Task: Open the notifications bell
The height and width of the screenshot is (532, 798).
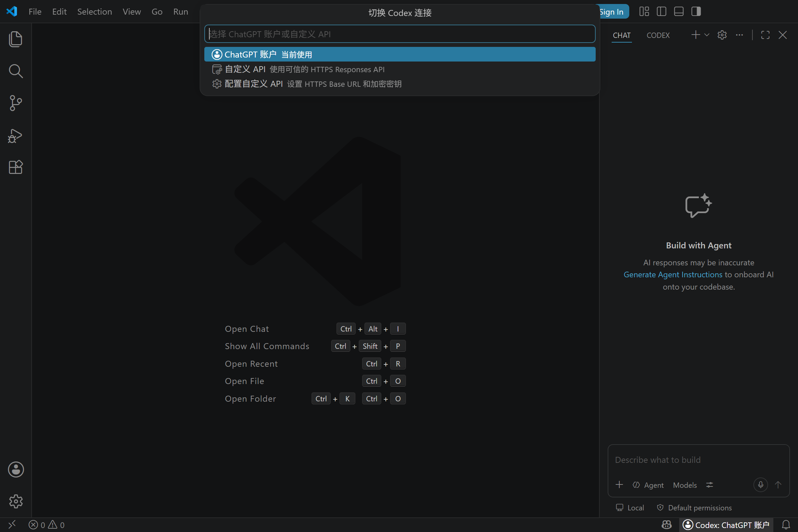Action: coord(786,525)
